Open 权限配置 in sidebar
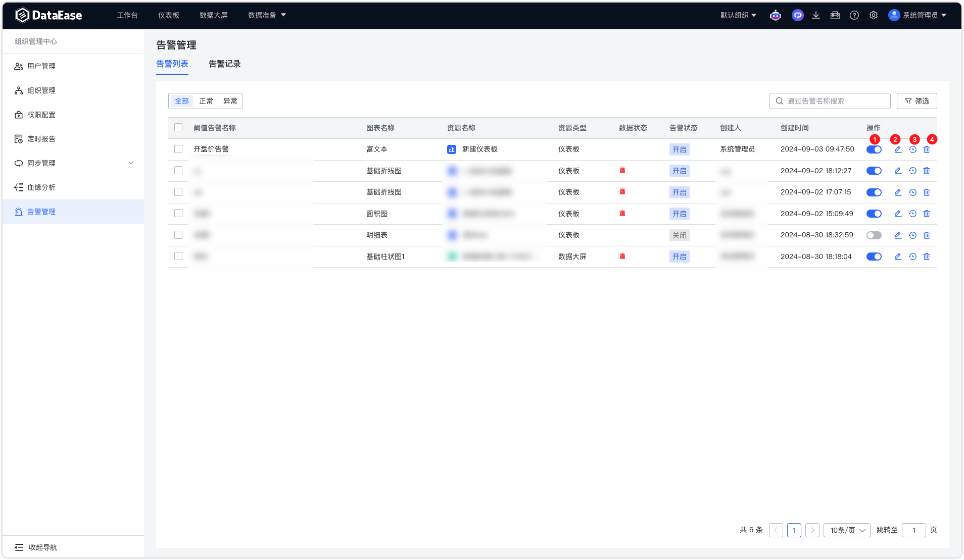 click(x=73, y=115)
